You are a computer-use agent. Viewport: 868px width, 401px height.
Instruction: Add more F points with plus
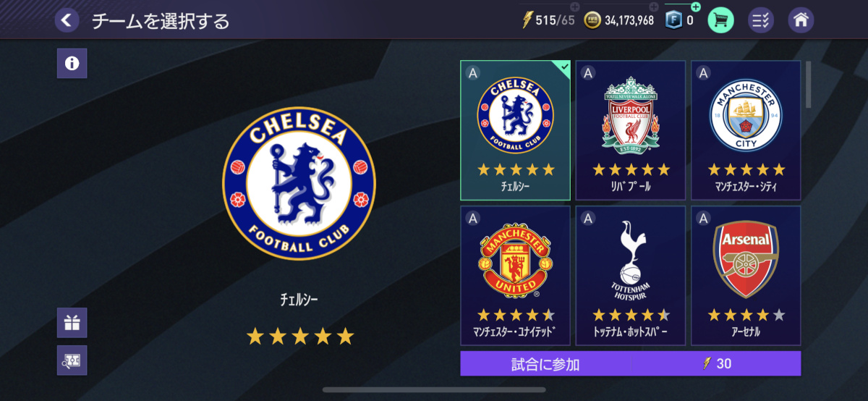point(696,7)
